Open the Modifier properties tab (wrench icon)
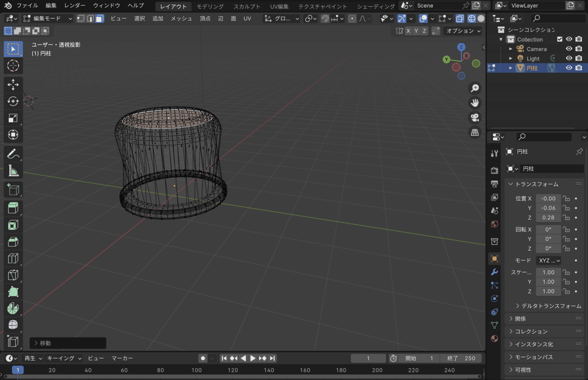588x380 pixels. [x=494, y=272]
